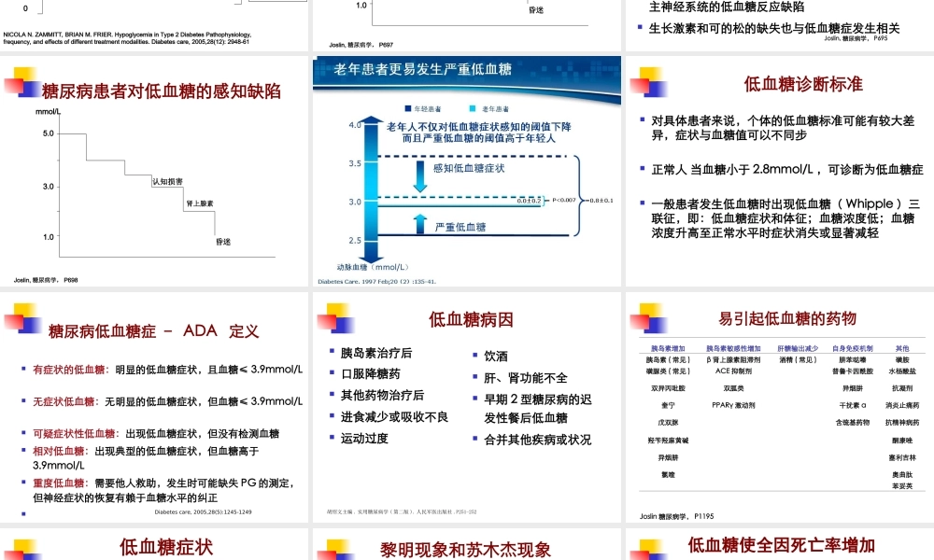Toggle the 年轻患者 legend swatch
This screenshot has height=560, width=934.
click(x=407, y=107)
